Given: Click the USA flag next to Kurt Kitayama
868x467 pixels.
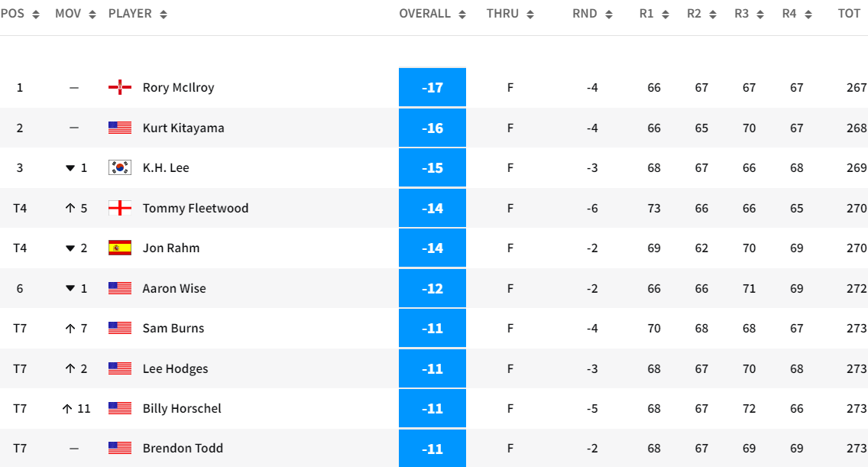Looking at the screenshot, I should pos(120,128).
